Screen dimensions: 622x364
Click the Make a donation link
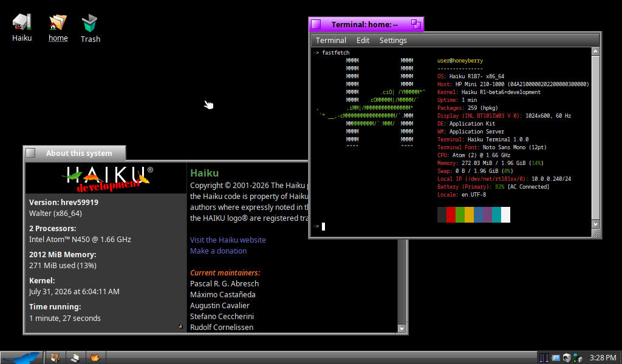pyautogui.click(x=218, y=251)
